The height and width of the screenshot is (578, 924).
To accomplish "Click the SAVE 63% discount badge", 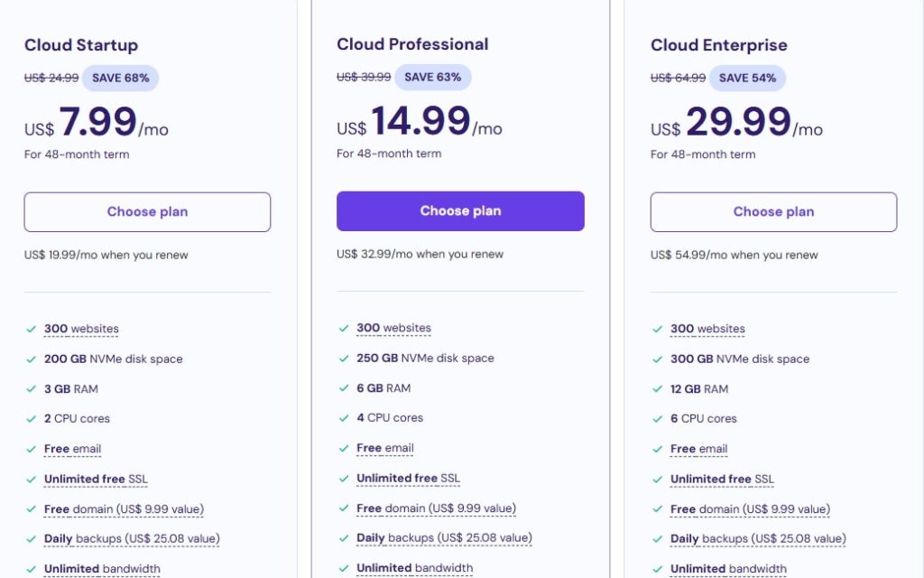I will pyautogui.click(x=432, y=78).
